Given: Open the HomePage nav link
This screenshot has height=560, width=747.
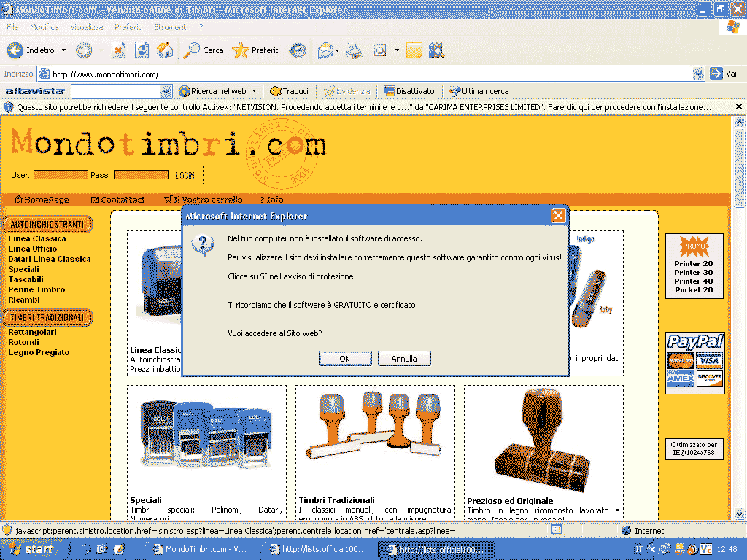Looking at the screenshot, I should tap(42, 200).
